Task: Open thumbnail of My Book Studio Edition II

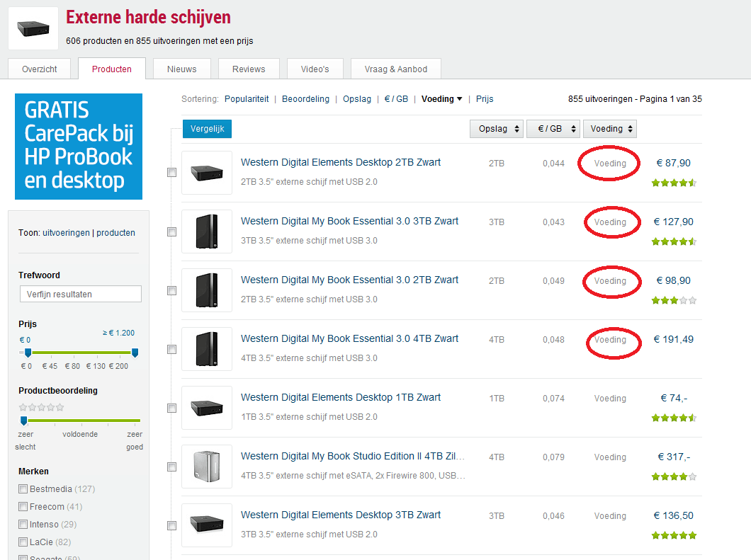Action: (x=207, y=467)
